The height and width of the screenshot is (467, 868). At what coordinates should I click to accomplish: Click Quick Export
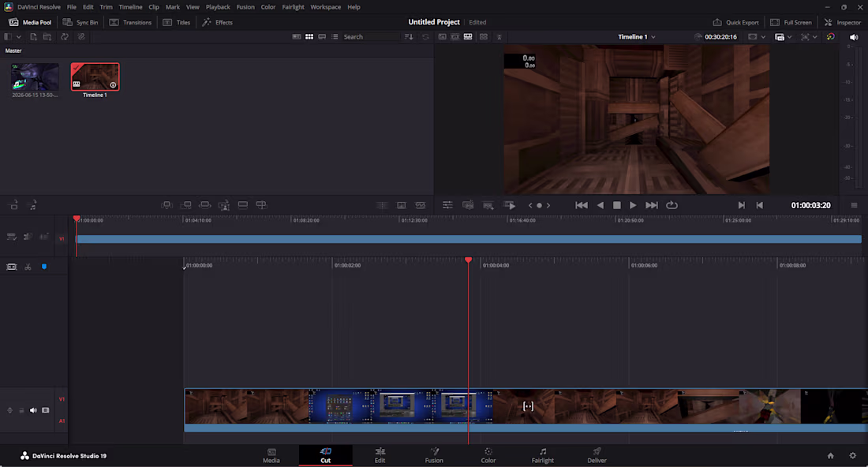[x=735, y=22]
